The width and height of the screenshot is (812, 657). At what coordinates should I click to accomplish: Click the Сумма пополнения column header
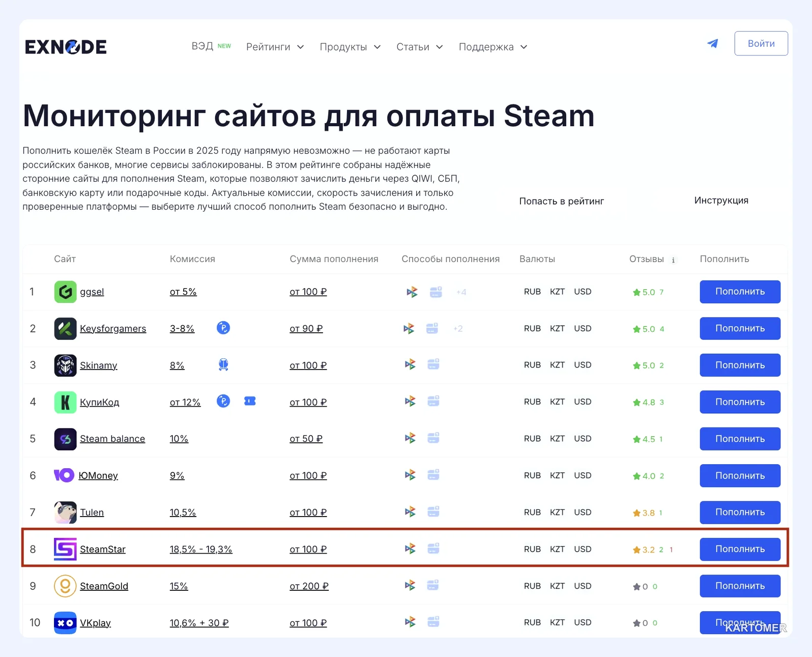click(x=334, y=259)
